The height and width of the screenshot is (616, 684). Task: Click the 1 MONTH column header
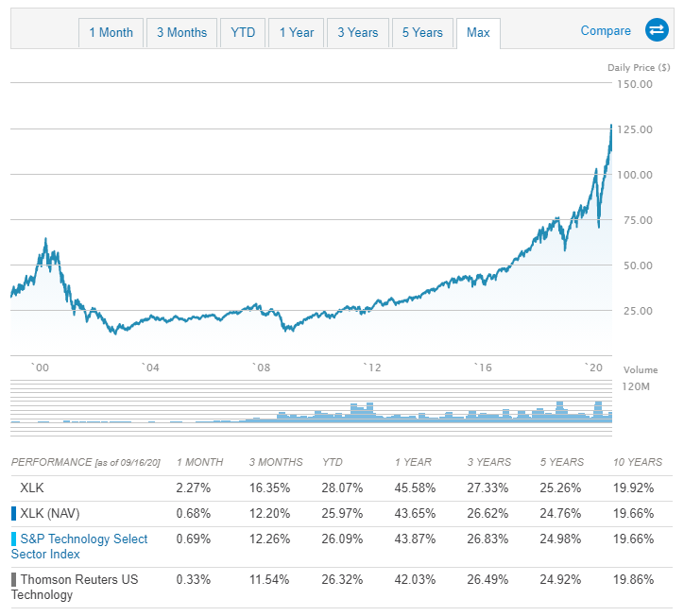199,462
